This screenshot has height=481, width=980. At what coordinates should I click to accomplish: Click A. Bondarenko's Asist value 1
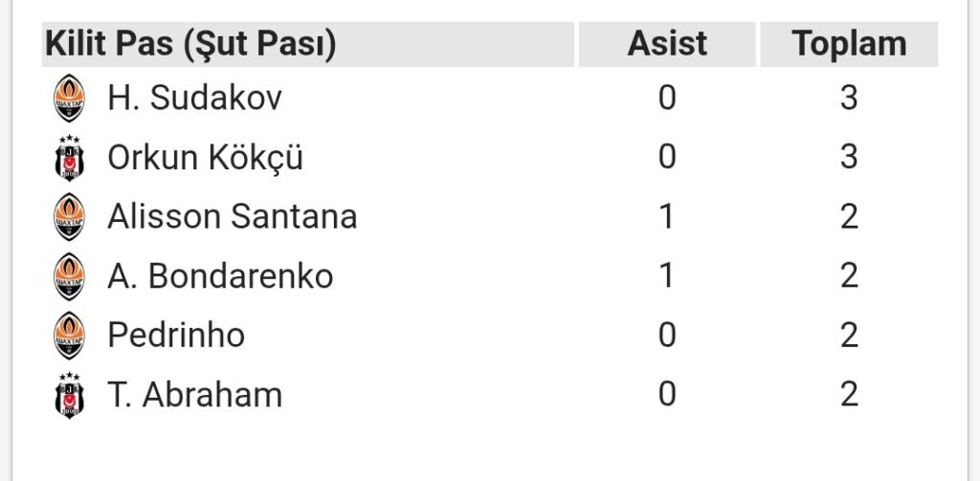(x=667, y=276)
